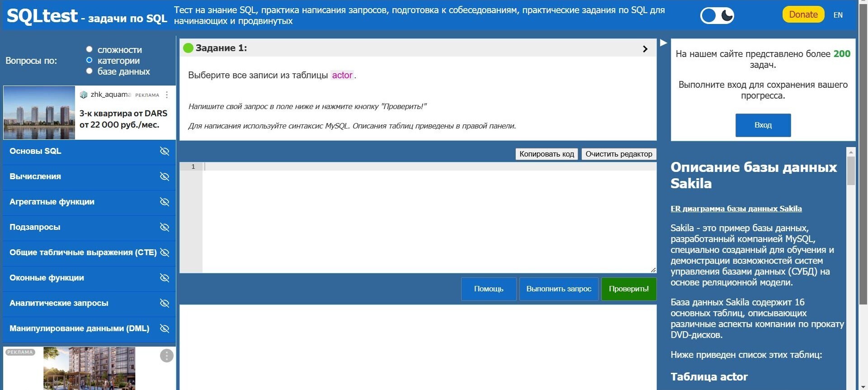The height and width of the screenshot is (390, 868).
Task: Open the Основы SQL category
Action: [x=35, y=151]
